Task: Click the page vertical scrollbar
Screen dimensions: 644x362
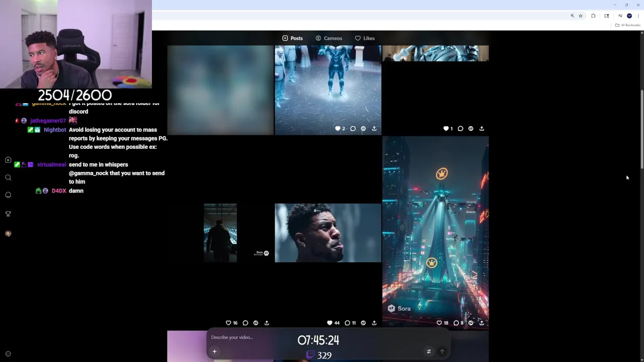Action: (x=641, y=130)
